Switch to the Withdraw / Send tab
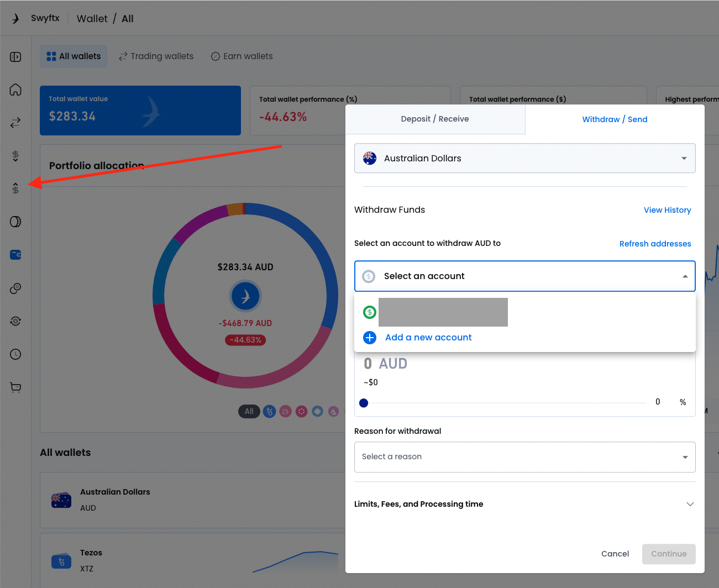Viewport: 719px width, 588px height. (x=615, y=119)
